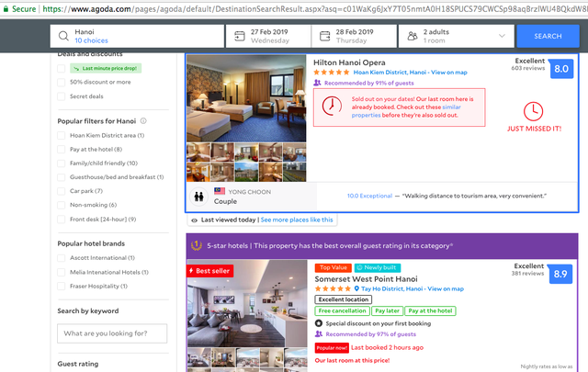The image size is (588, 372).
Task: Open Tay Ho District View on map link
Action: click(413, 288)
